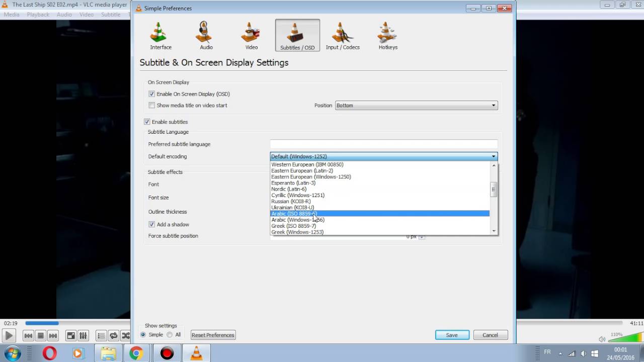Open the FR language indicator
This screenshot has width=644, height=362.
(x=547, y=352)
